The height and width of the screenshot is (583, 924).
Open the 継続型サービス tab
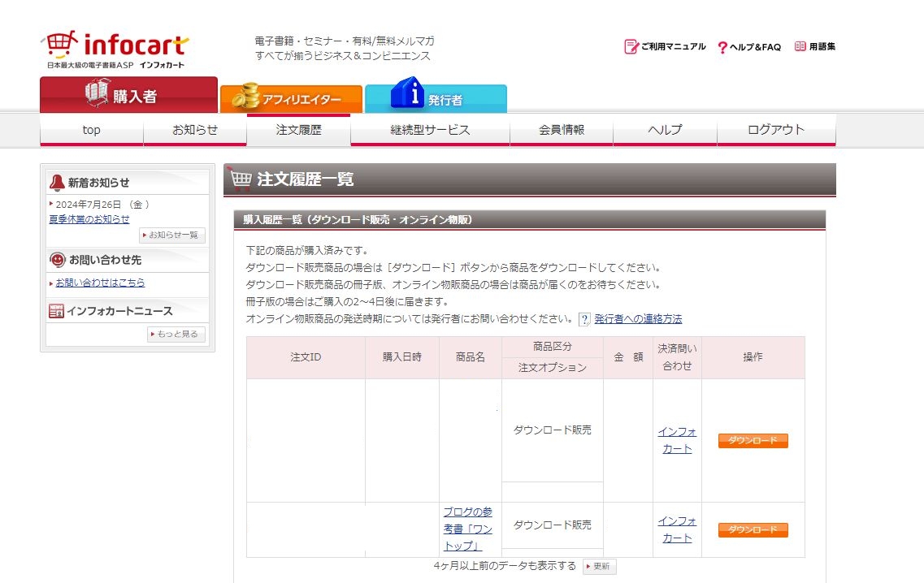pos(428,130)
